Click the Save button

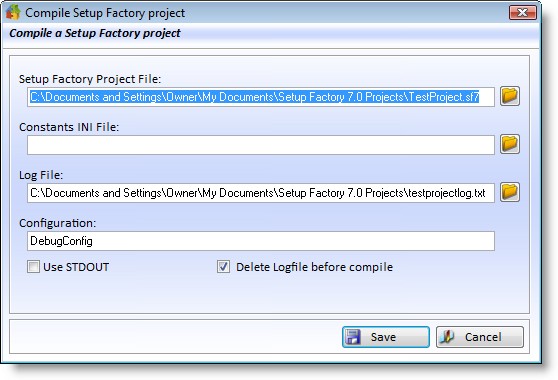point(386,337)
